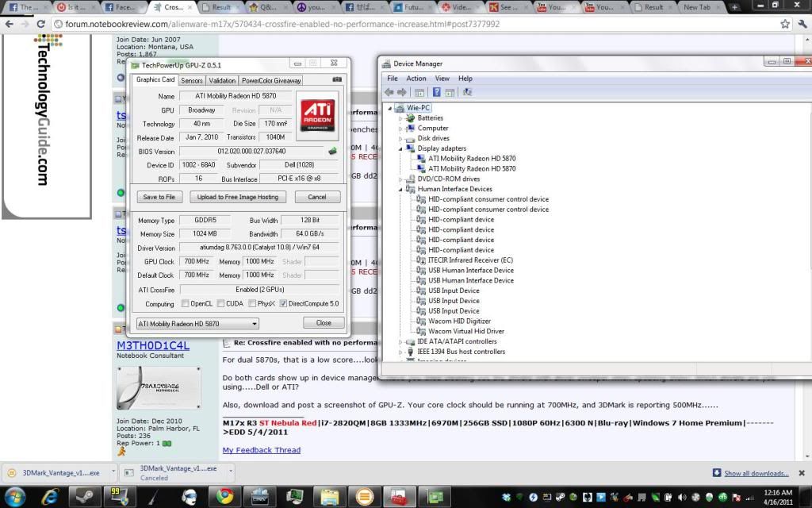Click the M3TH0D1C4L avatar image
The height and width of the screenshot is (508, 812).
[x=159, y=387]
